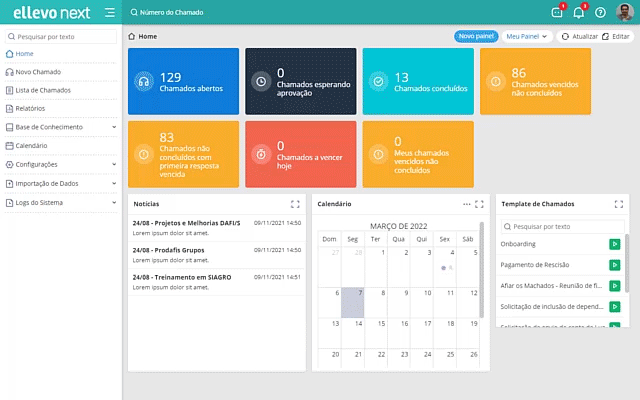Maximize the Calendário widget
This screenshot has width=640, height=400.
pyautogui.click(x=479, y=204)
